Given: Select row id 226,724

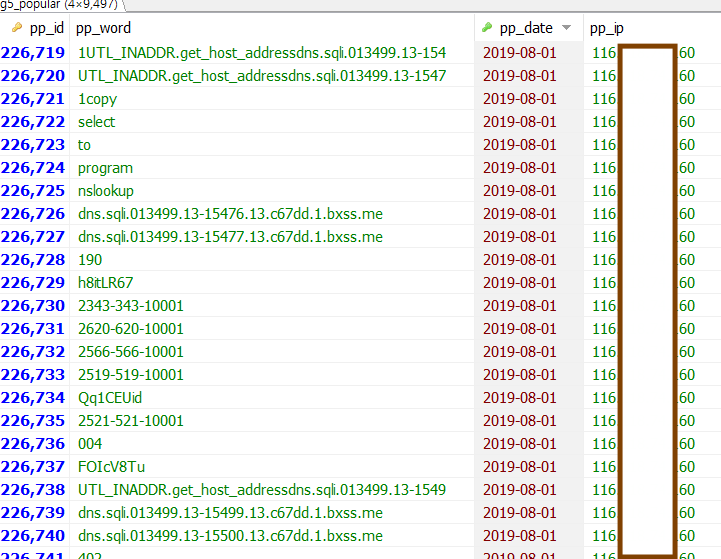Looking at the screenshot, I should (x=33, y=168).
